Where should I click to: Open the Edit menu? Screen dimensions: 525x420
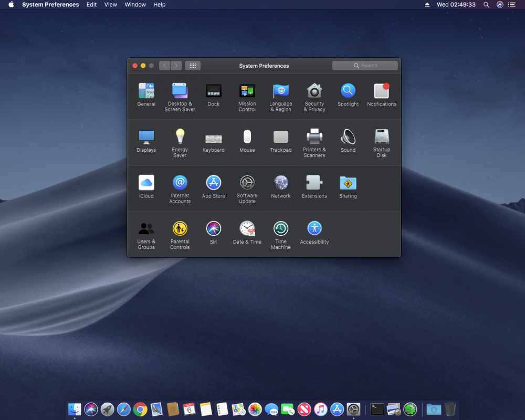click(91, 5)
